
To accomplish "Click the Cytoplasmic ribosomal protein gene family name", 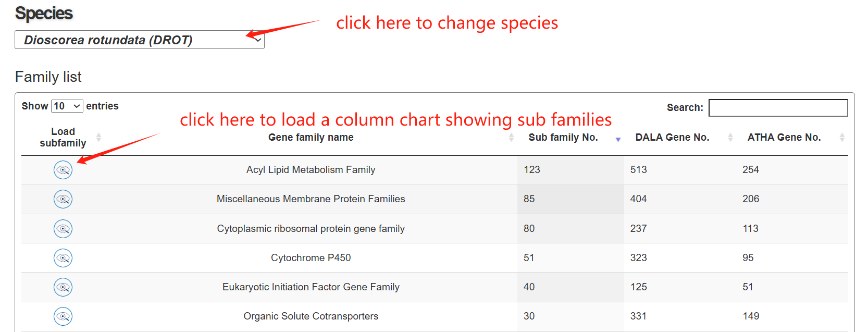I will pos(311,229).
